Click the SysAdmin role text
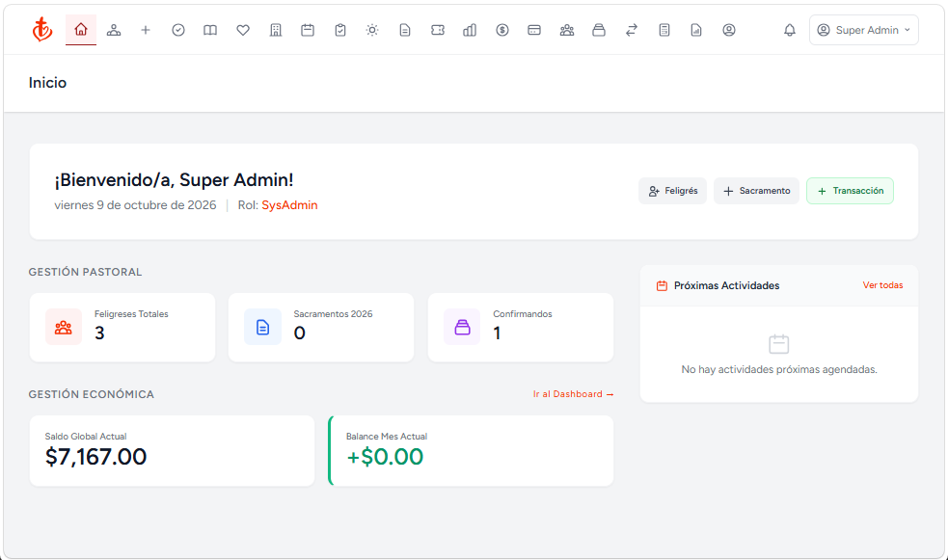This screenshot has width=948, height=560. point(289,205)
